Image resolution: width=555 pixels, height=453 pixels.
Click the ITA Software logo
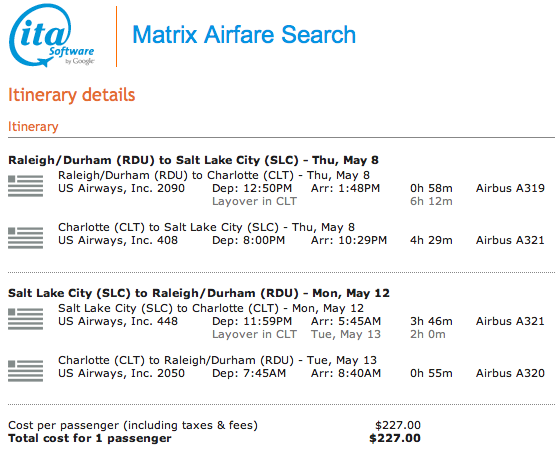coord(52,35)
